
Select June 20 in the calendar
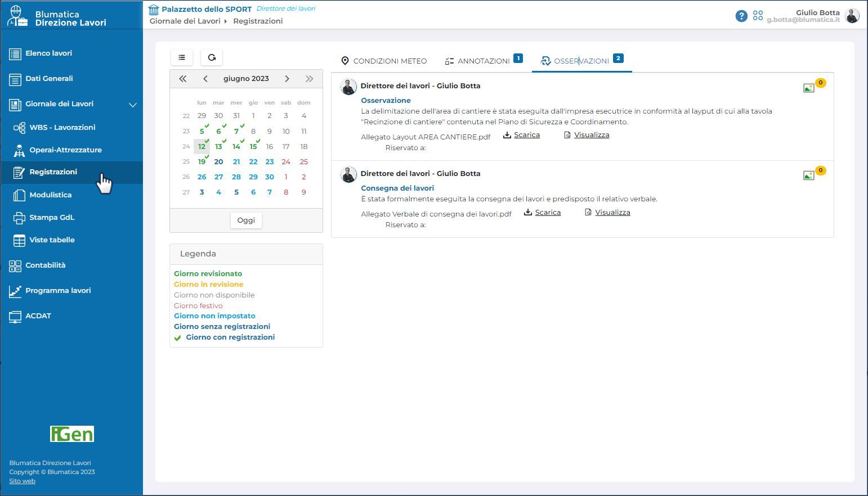(218, 162)
